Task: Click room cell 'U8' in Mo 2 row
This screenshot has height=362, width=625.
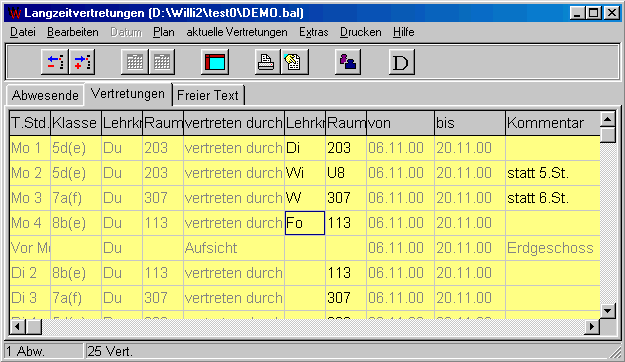Action: pos(346,173)
